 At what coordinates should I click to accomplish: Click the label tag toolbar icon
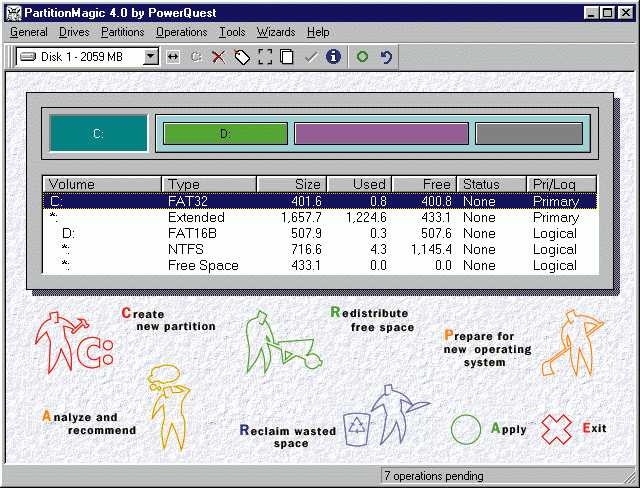pyautogui.click(x=241, y=57)
